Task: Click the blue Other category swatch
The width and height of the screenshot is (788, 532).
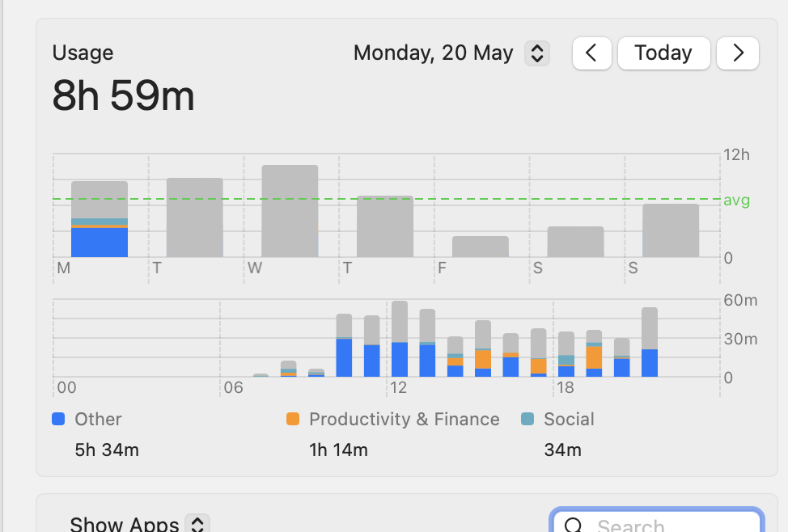Action: click(x=57, y=419)
